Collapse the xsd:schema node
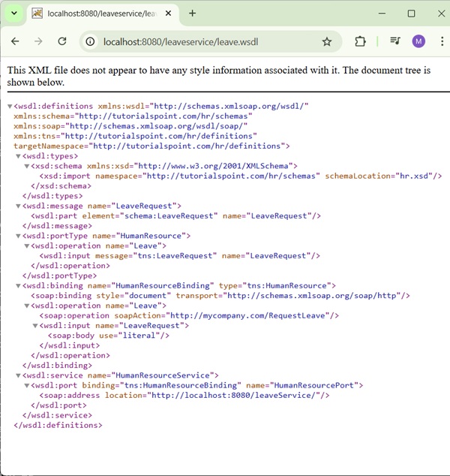The width and height of the screenshot is (450, 476). point(27,166)
